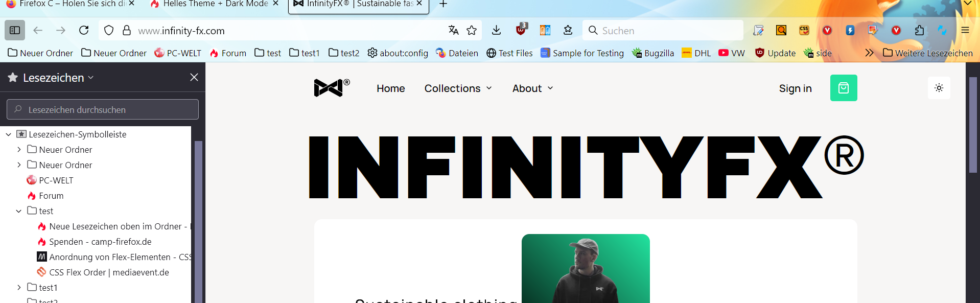Go to Home on InfinityFX

coord(391,88)
